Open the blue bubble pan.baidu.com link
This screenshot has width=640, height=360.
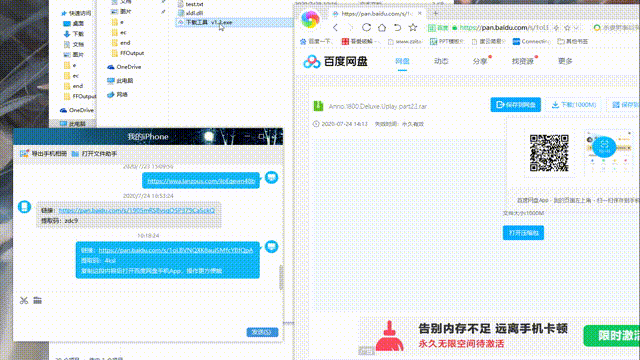coord(176,250)
